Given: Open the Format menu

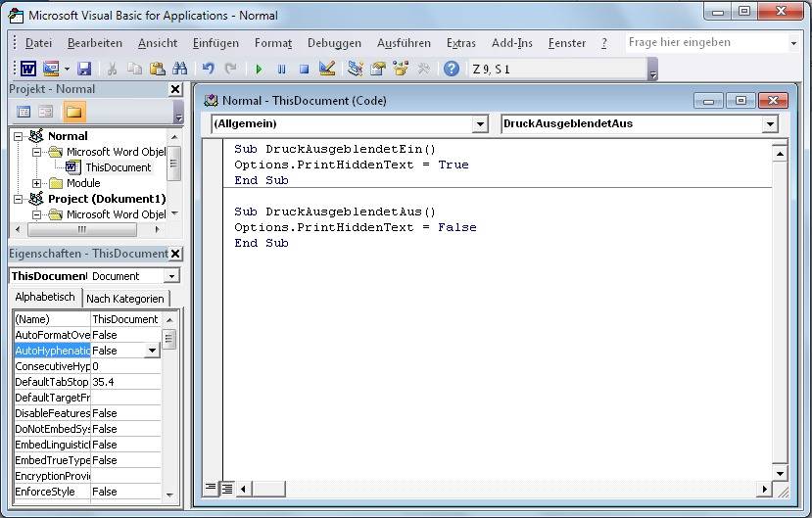Looking at the screenshot, I should (x=273, y=43).
